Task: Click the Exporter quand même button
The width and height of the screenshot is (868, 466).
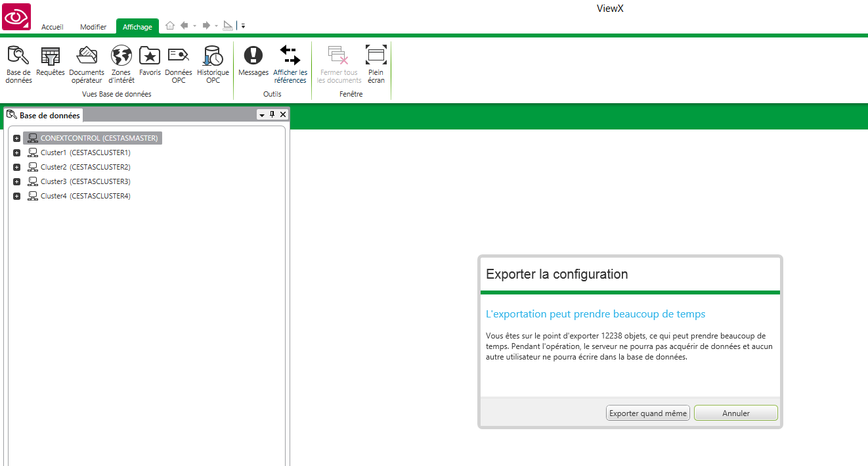Action: [647, 413]
